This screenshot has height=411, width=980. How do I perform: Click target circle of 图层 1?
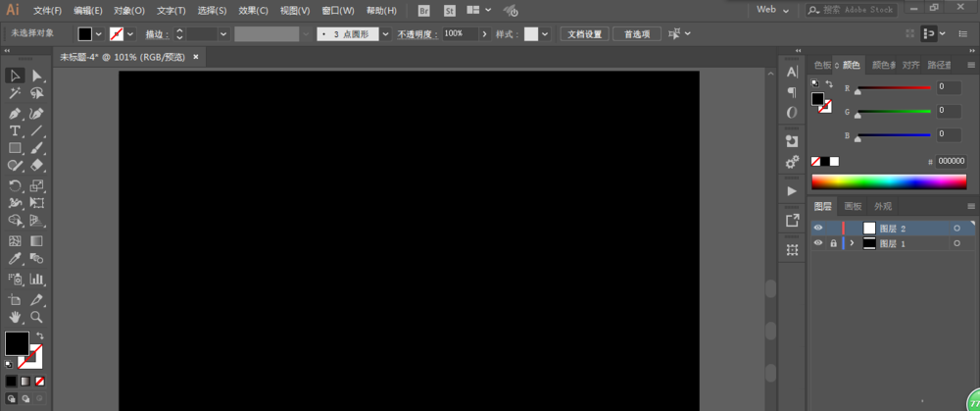click(956, 244)
